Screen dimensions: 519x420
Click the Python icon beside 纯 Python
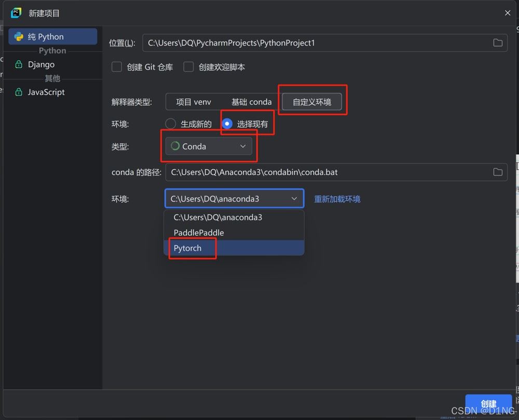click(19, 36)
